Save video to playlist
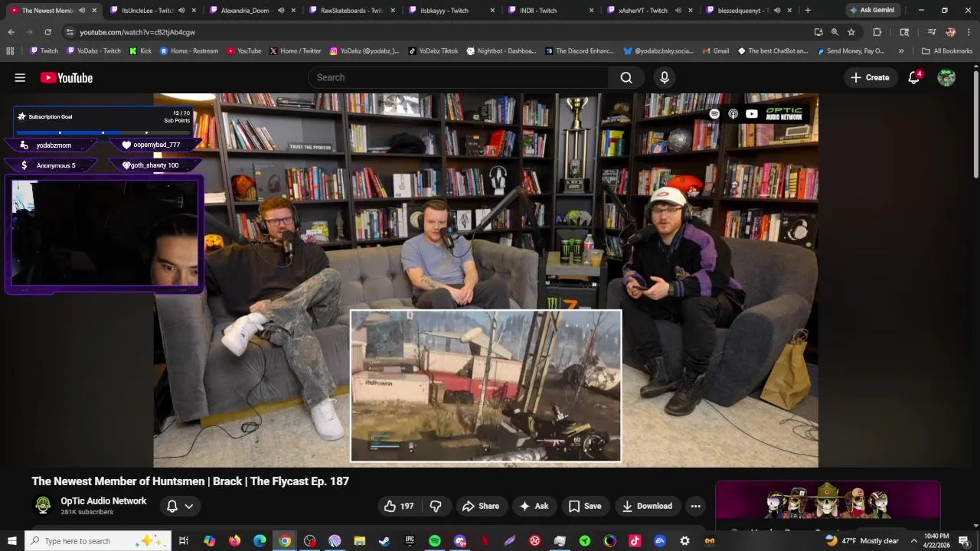The width and height of the screenshot is (980, 551). [x=585, y=506]
